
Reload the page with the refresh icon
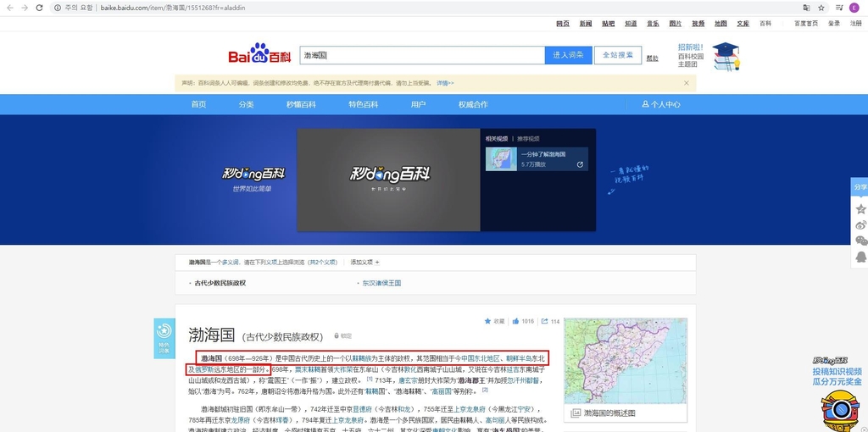click(x=39, y=8)
